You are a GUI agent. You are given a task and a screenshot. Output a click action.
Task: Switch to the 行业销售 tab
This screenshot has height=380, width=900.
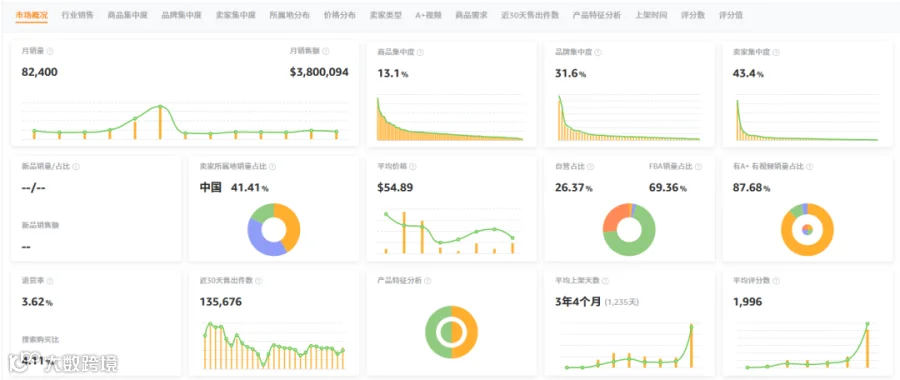[x=77, y=15]
